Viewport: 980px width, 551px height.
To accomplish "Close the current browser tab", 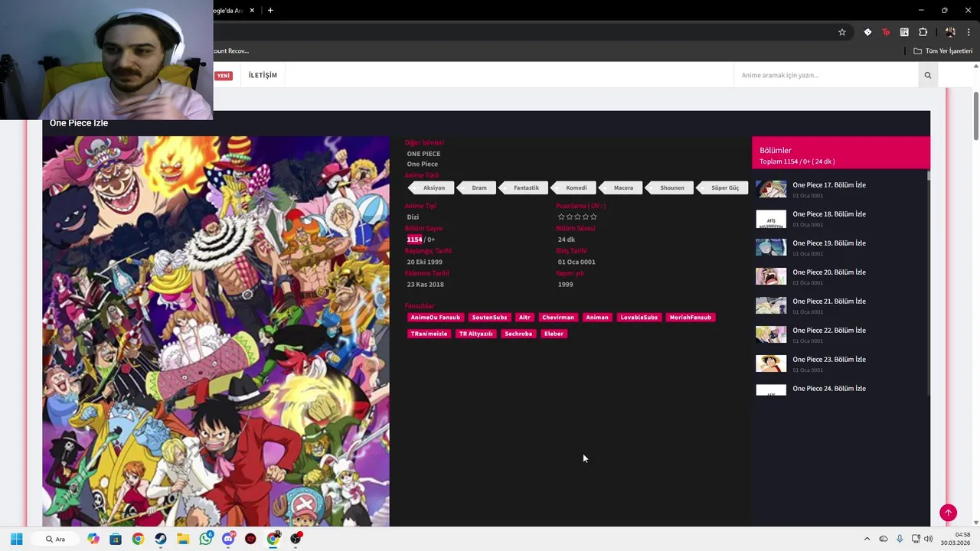I will [x=252, y=11].
